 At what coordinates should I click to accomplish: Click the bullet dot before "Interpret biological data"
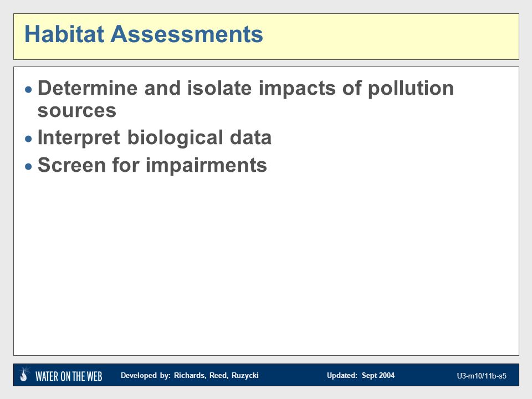[28, 139]
